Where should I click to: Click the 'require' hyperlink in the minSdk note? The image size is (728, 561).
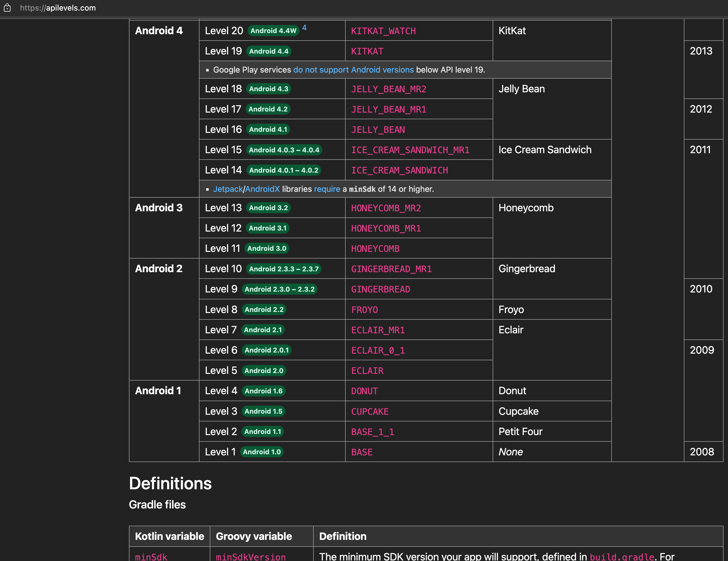point(327,189)
